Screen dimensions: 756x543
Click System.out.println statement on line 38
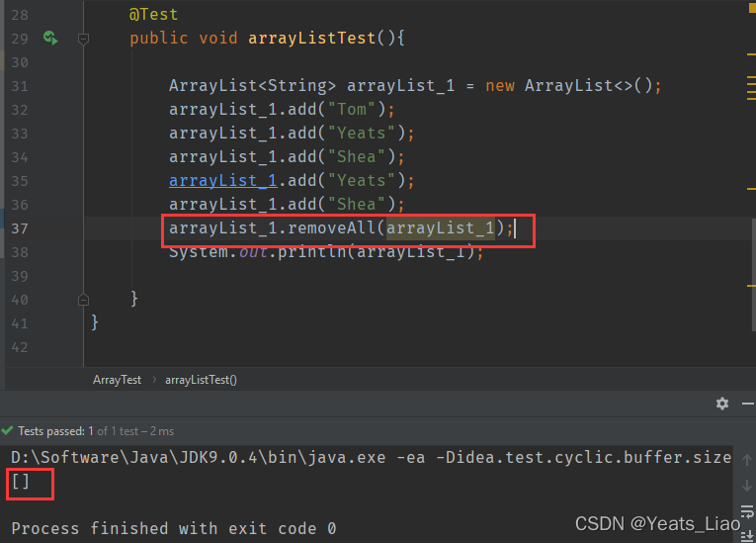coord(326,252)
